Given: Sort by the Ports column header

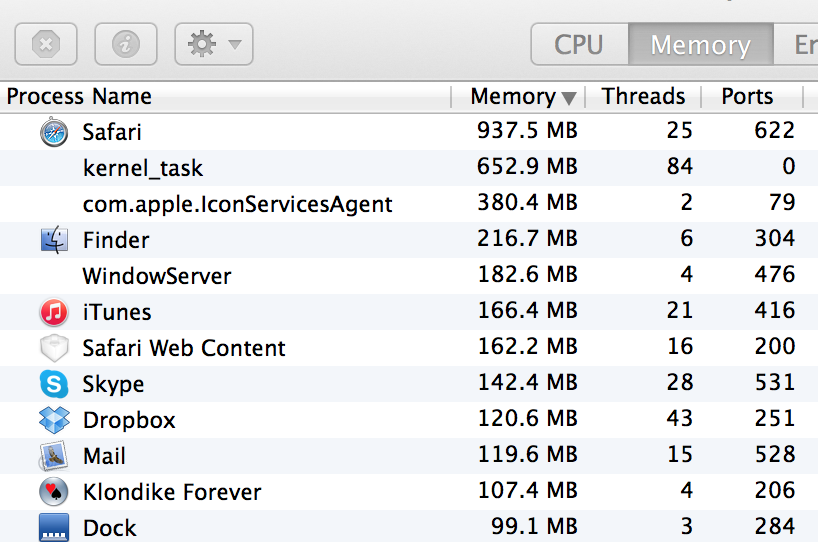Looking at the screenshot, I should [747, 97].
